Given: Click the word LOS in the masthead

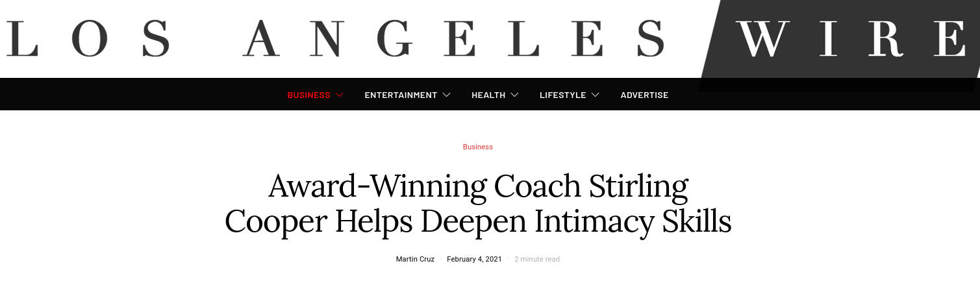Looking at the screenshot, I should click(88, 39).
